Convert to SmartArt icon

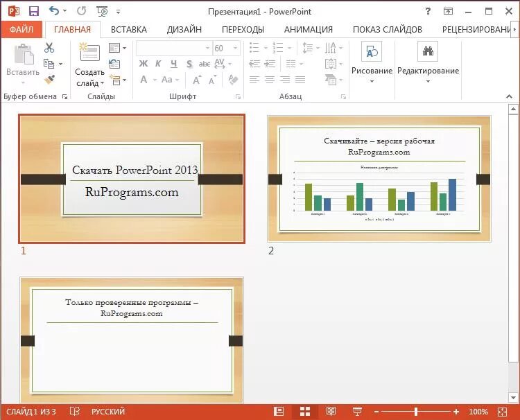[x=333, y=80]
